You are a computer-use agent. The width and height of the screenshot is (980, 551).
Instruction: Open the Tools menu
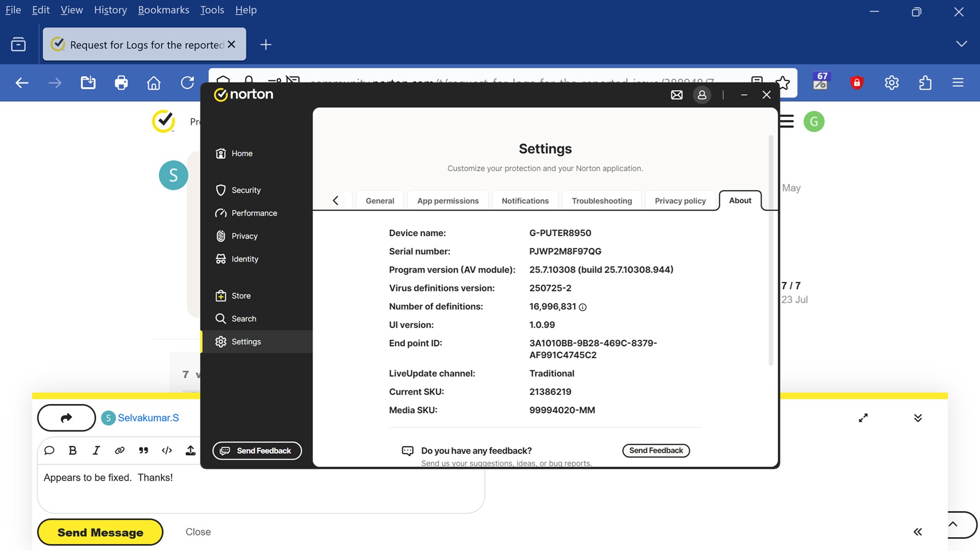coord(212,10)
